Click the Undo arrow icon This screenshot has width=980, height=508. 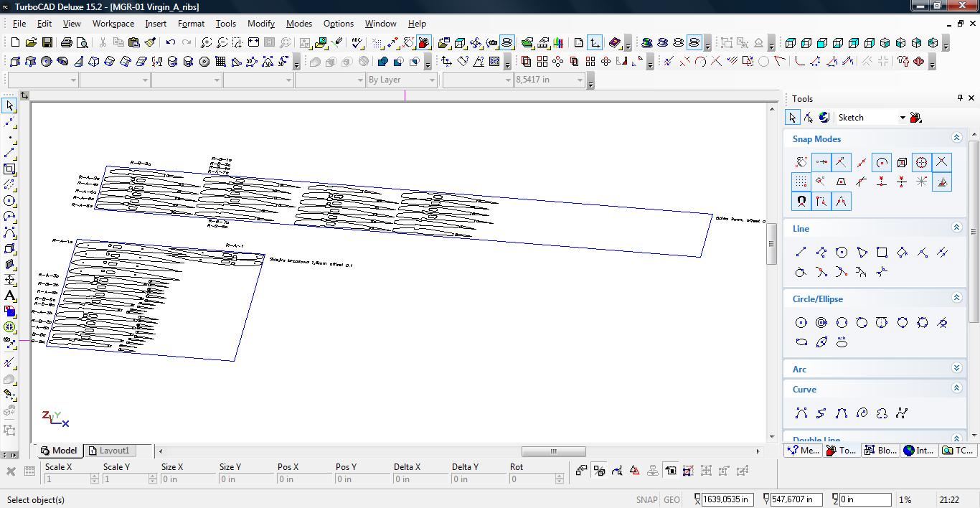pos(171,43)
